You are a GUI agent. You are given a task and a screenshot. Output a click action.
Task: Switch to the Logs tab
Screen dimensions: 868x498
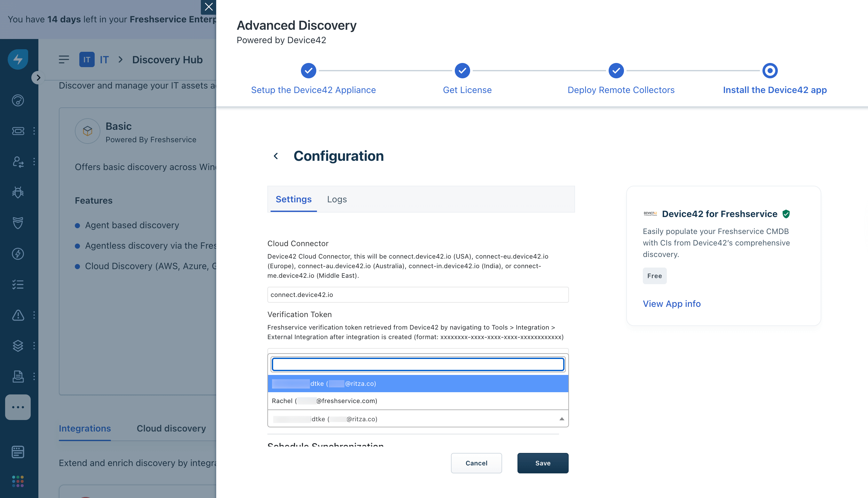point(337,199)
